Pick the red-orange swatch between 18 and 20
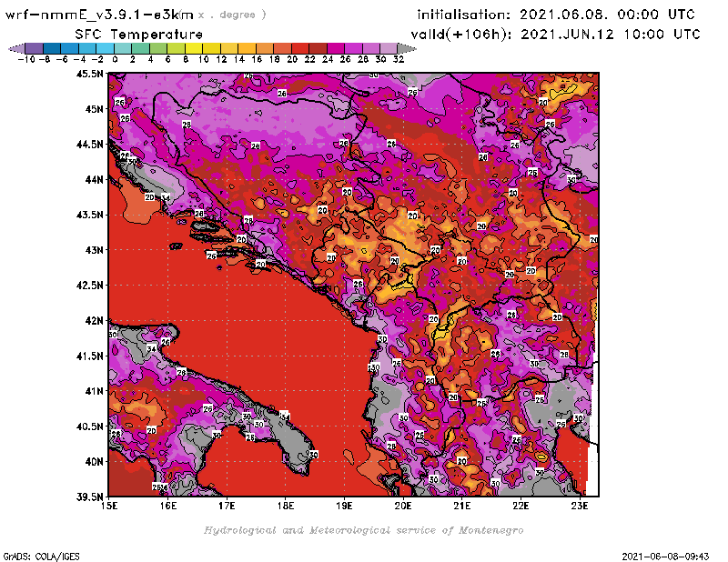 click(x=282, y=48)
